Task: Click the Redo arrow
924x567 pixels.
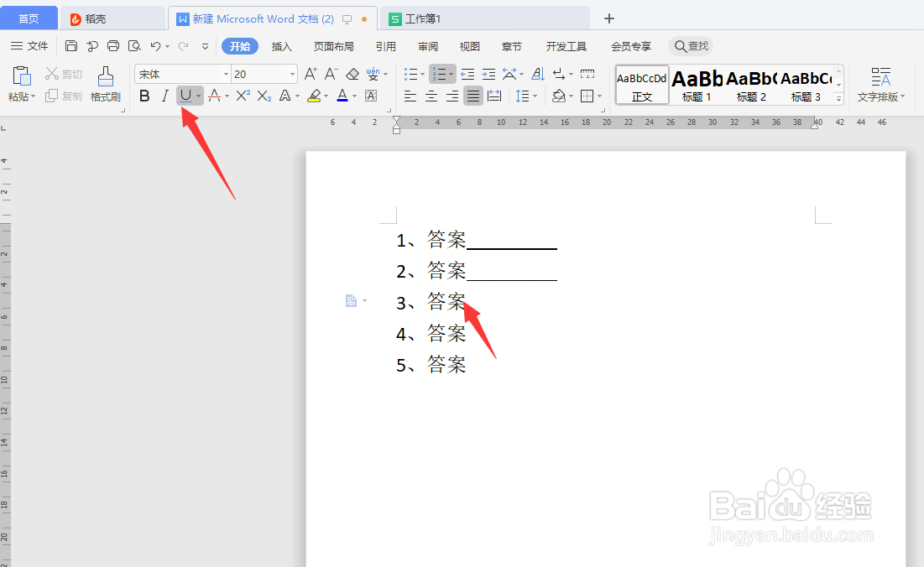Action: click(183, 46)
